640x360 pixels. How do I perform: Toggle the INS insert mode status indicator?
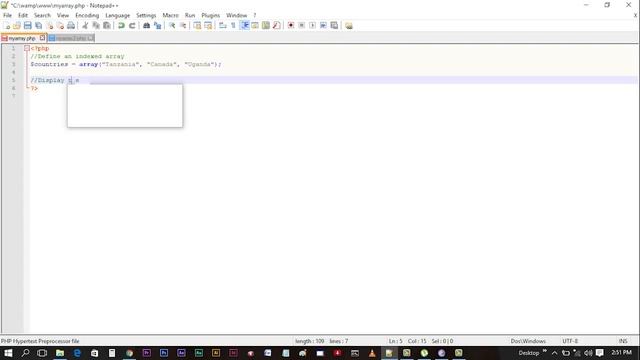click(x=623, y=341)
